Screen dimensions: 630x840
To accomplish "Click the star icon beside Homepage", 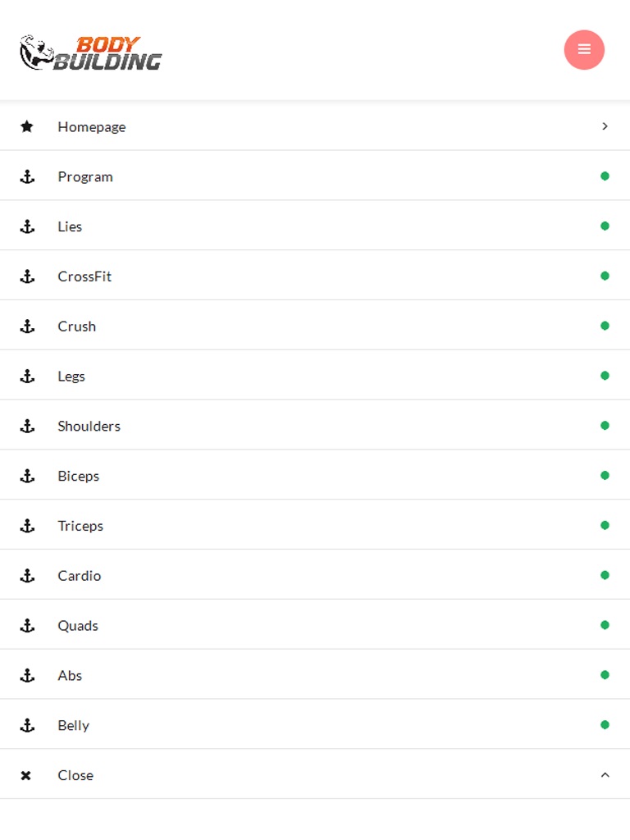I will click(27, 126).
